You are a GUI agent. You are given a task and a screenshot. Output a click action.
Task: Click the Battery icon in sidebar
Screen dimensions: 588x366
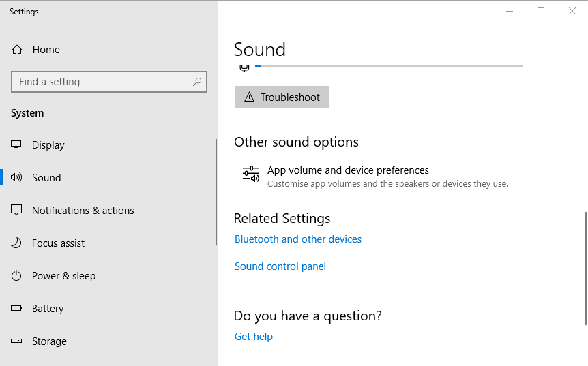pyautogui.click(x=17, y=309)
